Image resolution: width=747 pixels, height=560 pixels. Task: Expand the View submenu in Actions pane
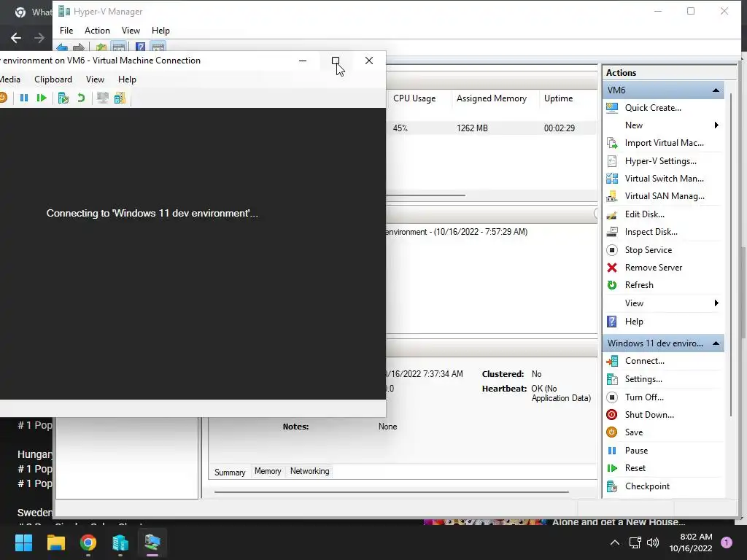(x=716, y=303)
